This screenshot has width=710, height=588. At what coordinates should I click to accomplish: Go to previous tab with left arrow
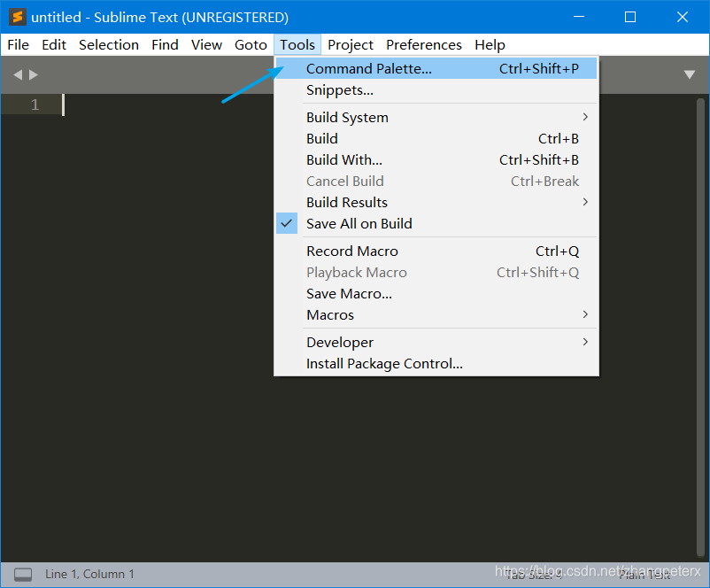coord(18,74)
